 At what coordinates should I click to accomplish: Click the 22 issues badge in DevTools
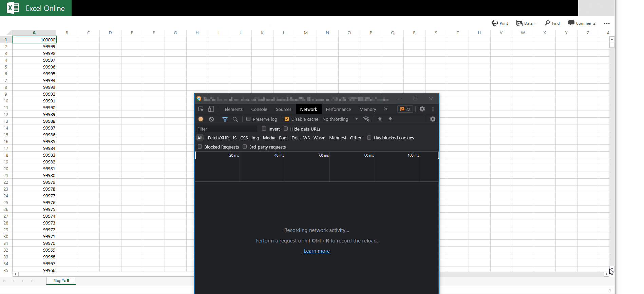click(x=405, y=109)
